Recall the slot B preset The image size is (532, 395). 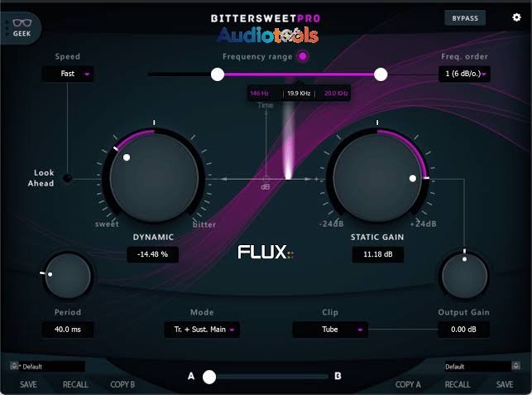pos(458,384)
